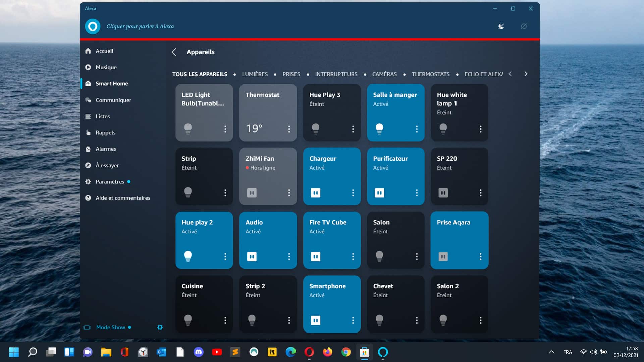644x362 pixels.
Task: Click the Alexa talk button
Action: click(x=93, y=26)
